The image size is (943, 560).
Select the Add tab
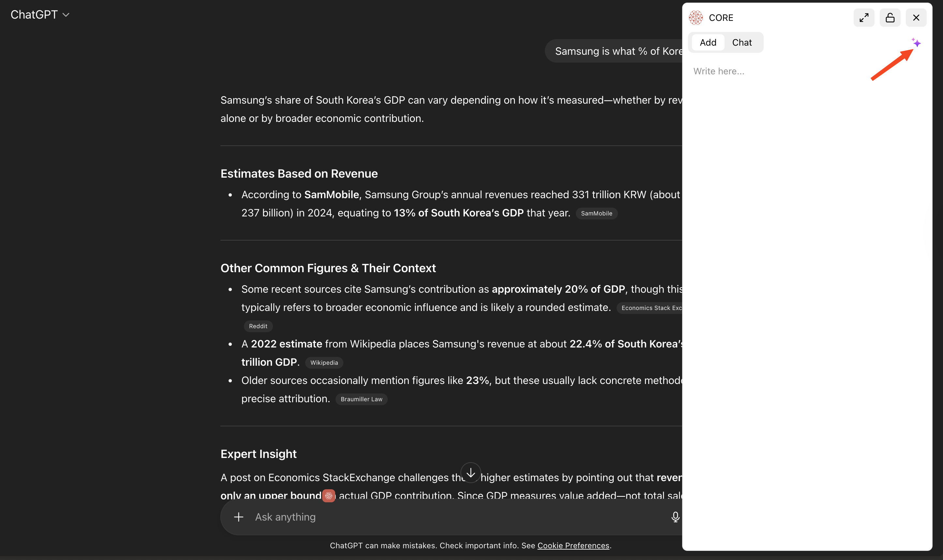click(x=708, y=43)
